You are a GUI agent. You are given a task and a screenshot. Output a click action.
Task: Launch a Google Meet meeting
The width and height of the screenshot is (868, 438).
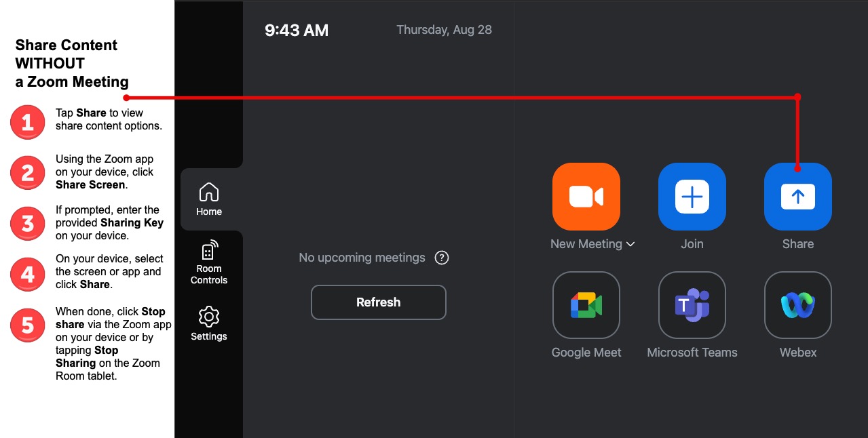pos(586,305)
